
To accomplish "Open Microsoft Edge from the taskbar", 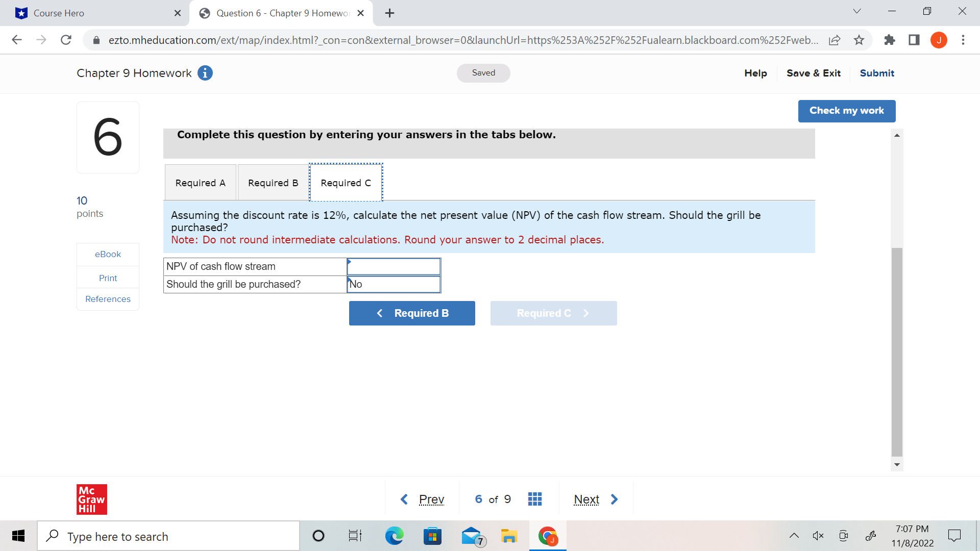I will [x=394, y=536].
